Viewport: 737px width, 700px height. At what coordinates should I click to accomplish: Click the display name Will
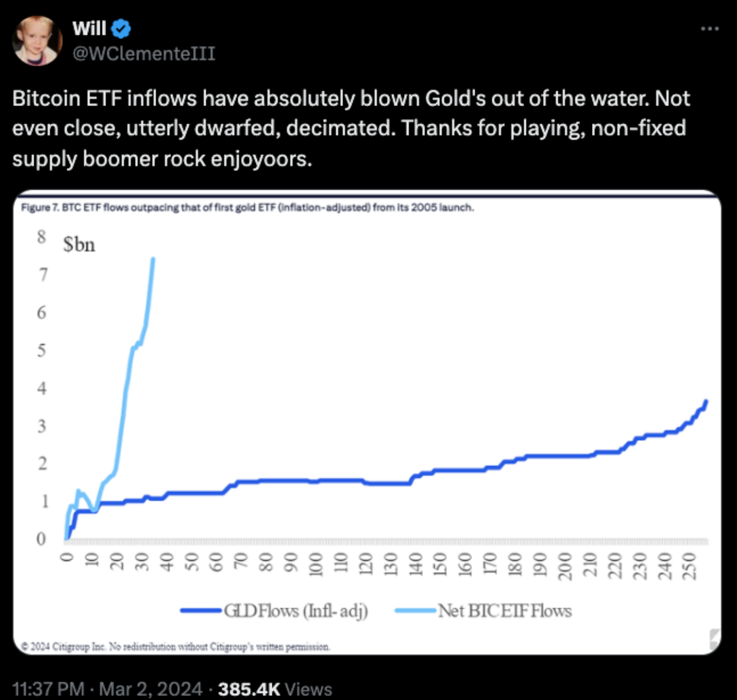point(90,28)
